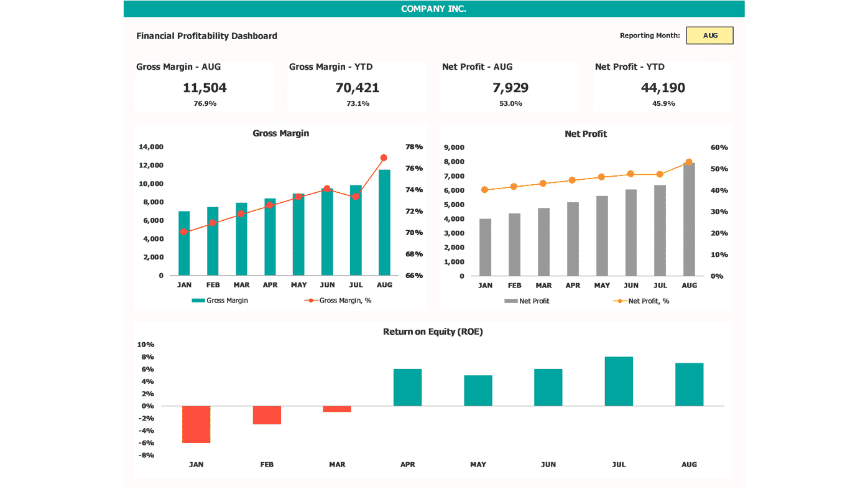Select the JAN bar in Gross Margin chart
868x489 pixels.
(x=184, y=243)
